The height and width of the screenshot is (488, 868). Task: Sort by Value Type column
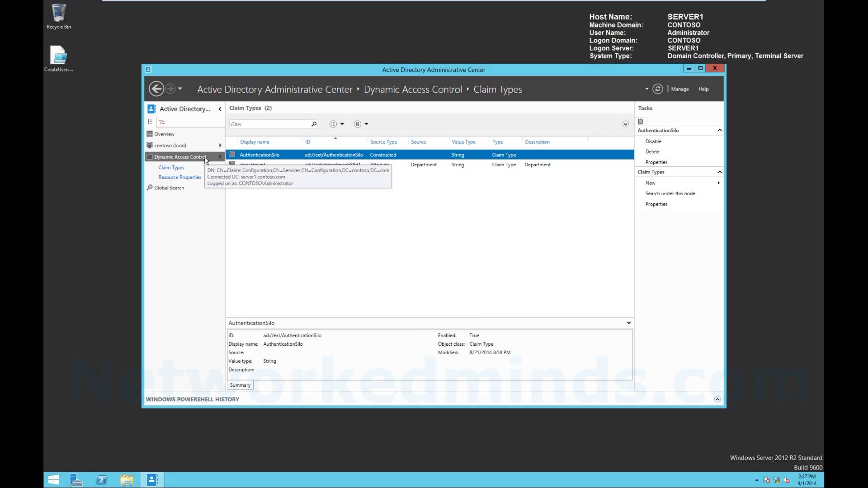pos(463,142)
